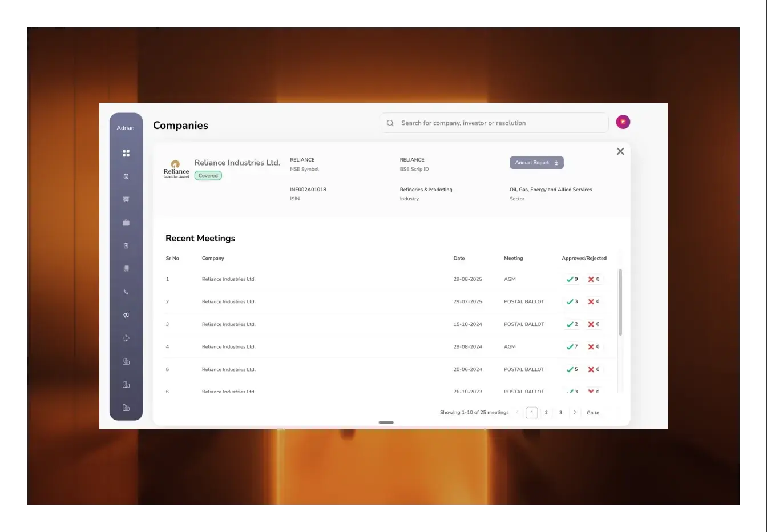
Task: Click the Company column header
Action: (213, 259)
